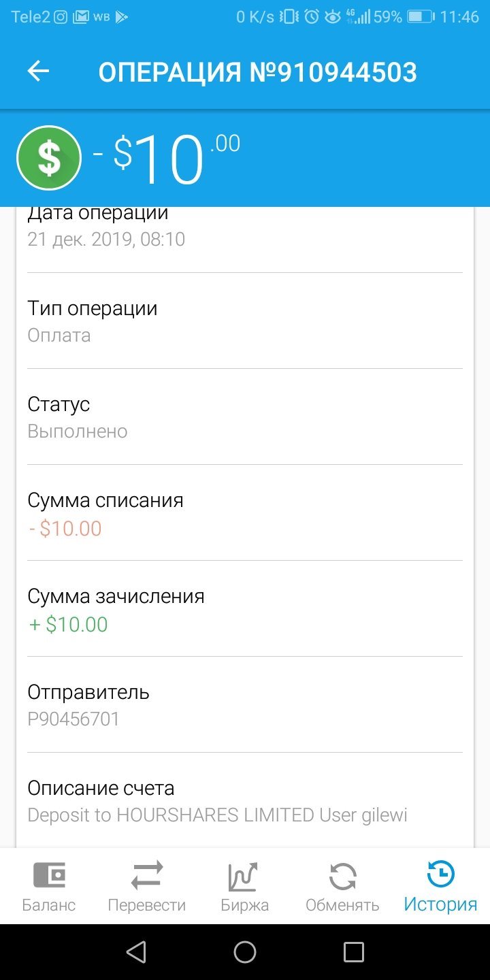
Task: Tap the back arrow in the header
Action: pyautogui.click(x=38, y=71)
